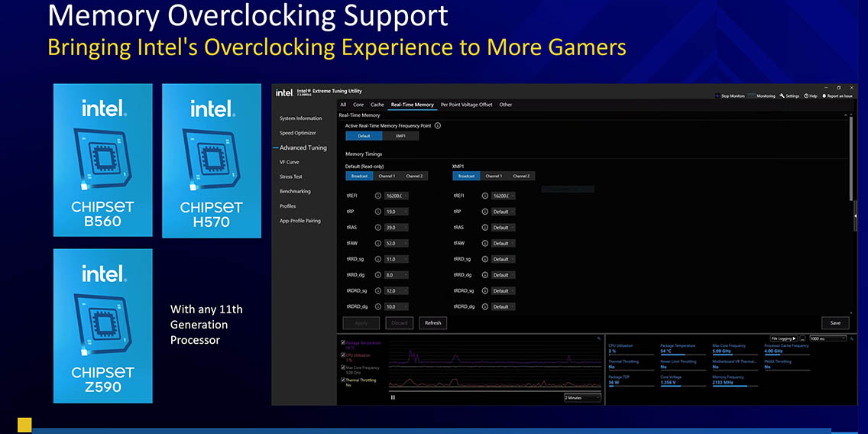Open monitor settings wrench beside 1000 ms
This screenshot has height=434, width=868.
[851, 338]
